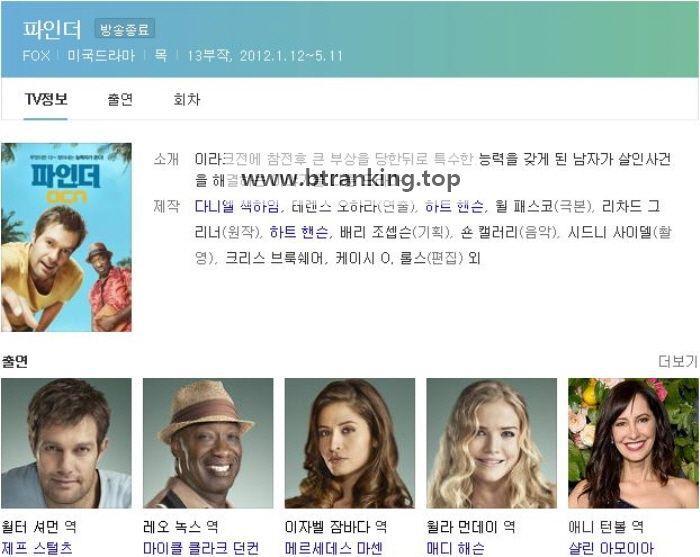
Task: Click the 다니엘 색하임 producer link
Action: pos(237,206)
